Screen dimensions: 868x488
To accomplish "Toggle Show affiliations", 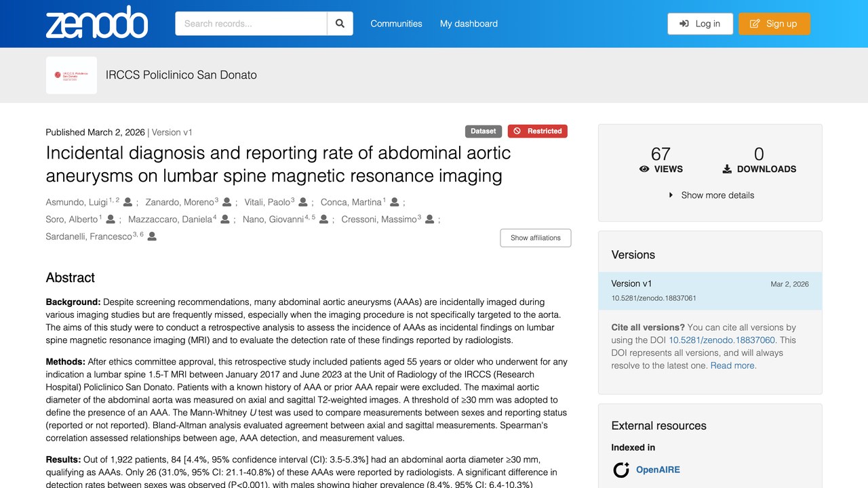I will point(536,238).
